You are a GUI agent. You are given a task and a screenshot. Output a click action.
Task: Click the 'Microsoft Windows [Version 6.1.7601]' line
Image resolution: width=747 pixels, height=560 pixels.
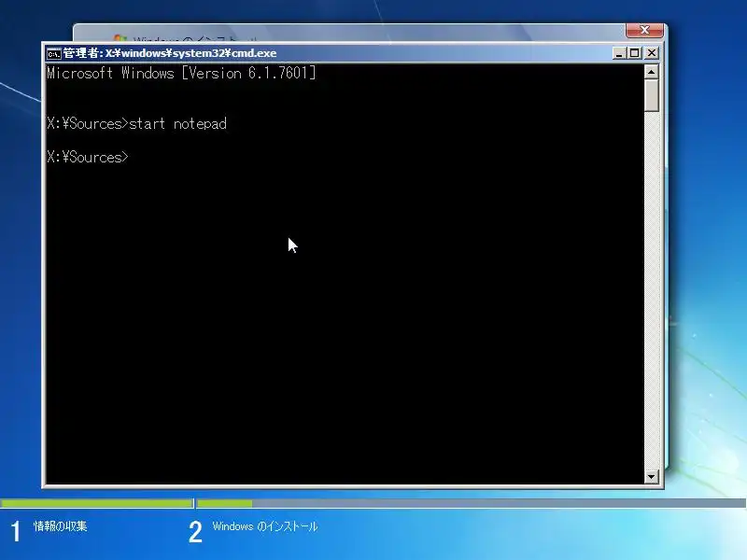[x=181, y=73]
